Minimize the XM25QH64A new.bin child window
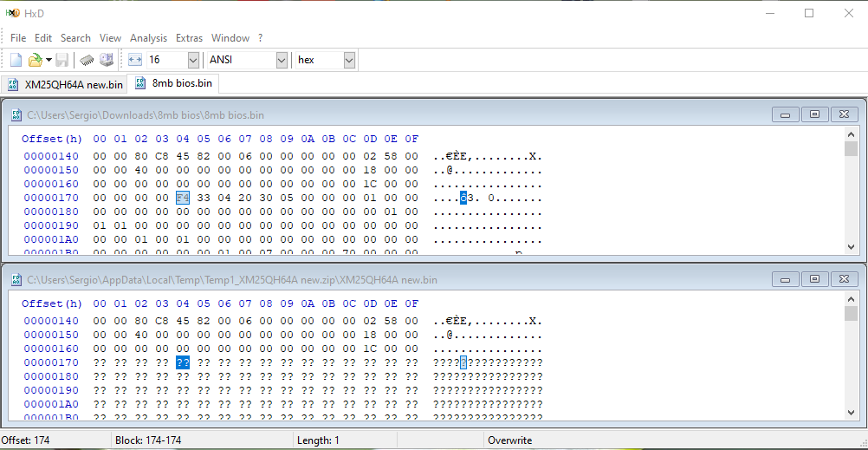Screen dimensions: 868x450 coord(786,279)
